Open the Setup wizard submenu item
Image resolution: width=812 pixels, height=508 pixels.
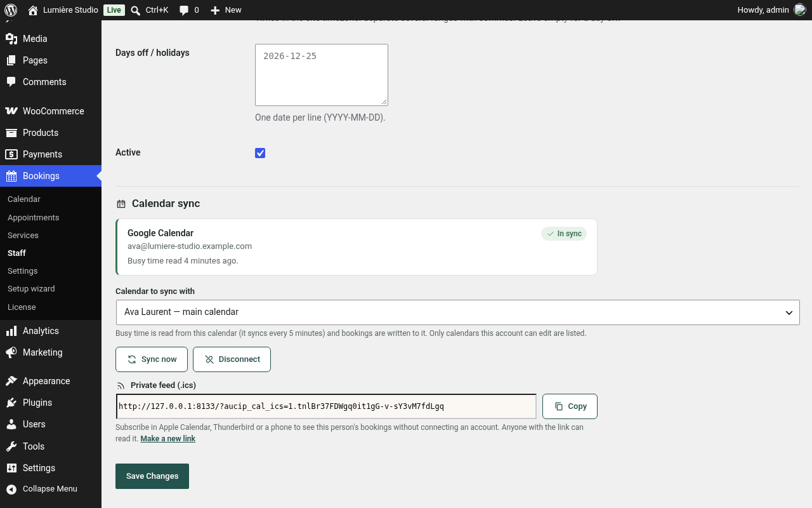pyautogui.click(x=51, y=289)
